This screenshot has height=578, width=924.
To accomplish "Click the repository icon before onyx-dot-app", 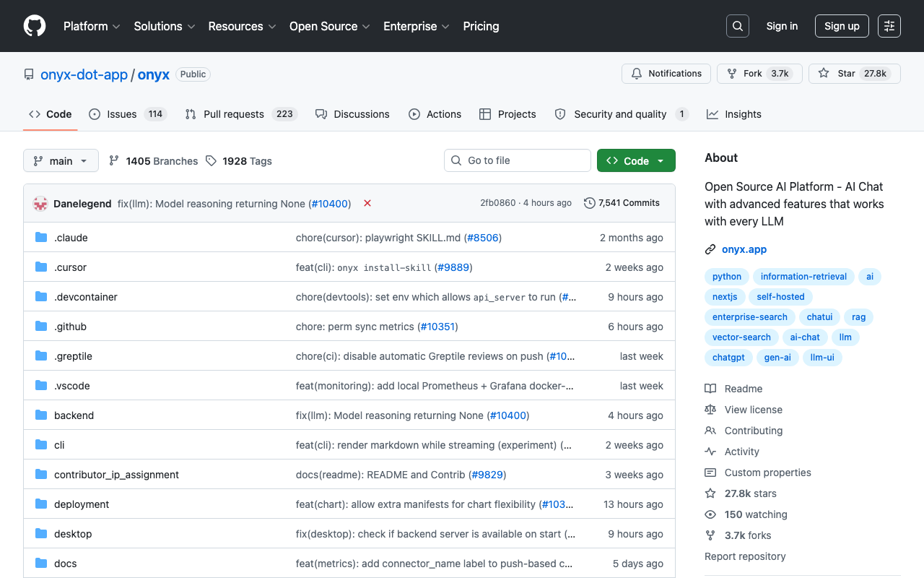I will [29, 74].
